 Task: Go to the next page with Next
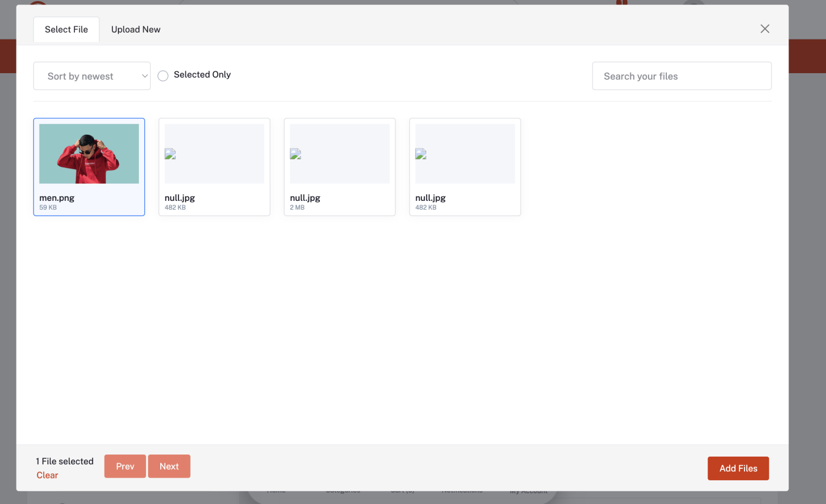(169, 466)
